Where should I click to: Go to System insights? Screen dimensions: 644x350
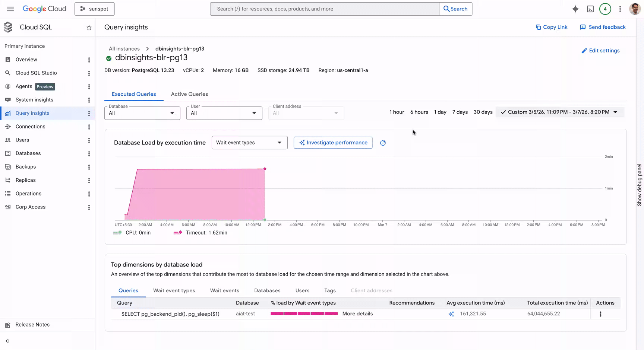point(34,100)
